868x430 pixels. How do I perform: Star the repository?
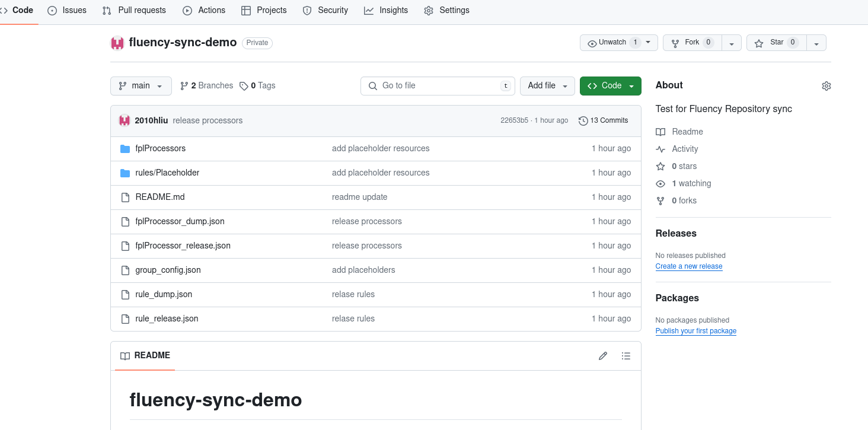click(776, 43)
